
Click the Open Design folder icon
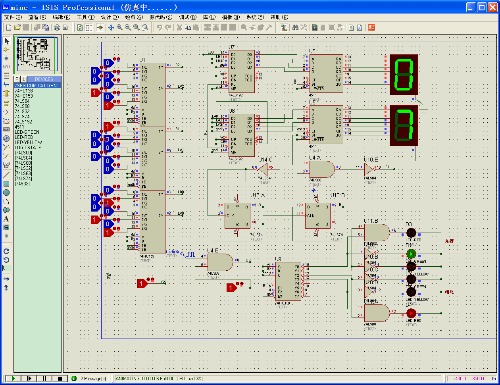pos(17,28)
